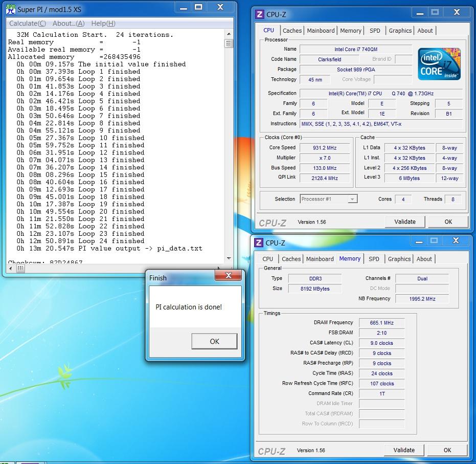The width and height of the screenshot is (476, 464).
Task: Click Validate in the top CPU-Z window
Action: (x=405, y=222)
